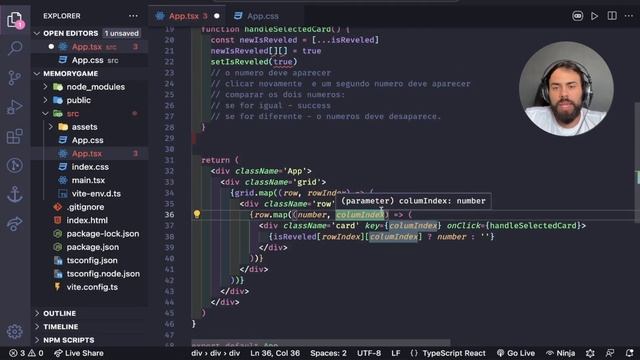Click the Explorer more actions ellipsis
This screenshot has width=640, height=360.
pyautogui.click(x=133, y=16)
